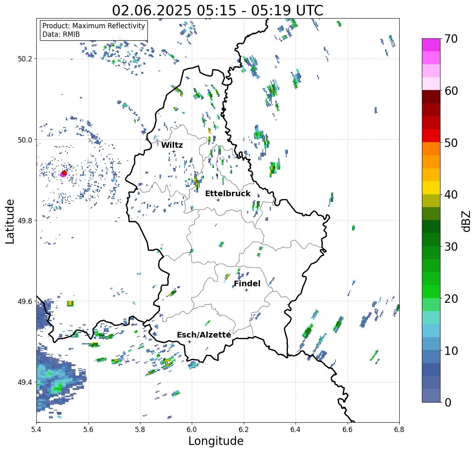Viewport: 476px width, 451px height.
Task: Click the cross marker below Wiltz
Action: point(174,151)
